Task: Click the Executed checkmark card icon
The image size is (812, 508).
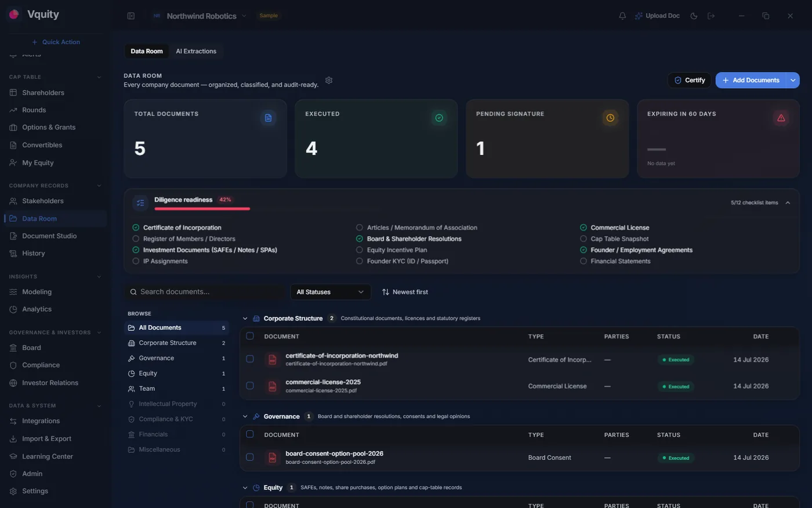Action: coord(439,118)
